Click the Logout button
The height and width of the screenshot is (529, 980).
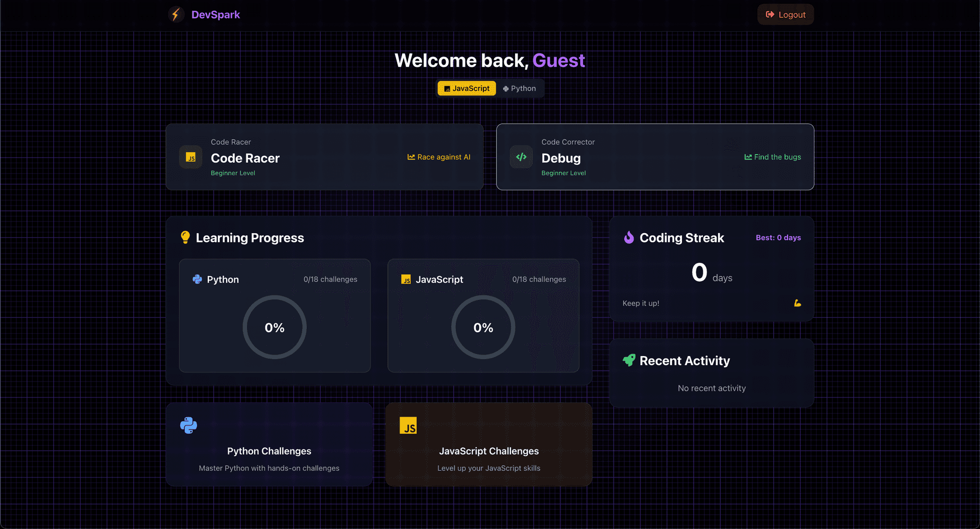[x=785, y=14]
